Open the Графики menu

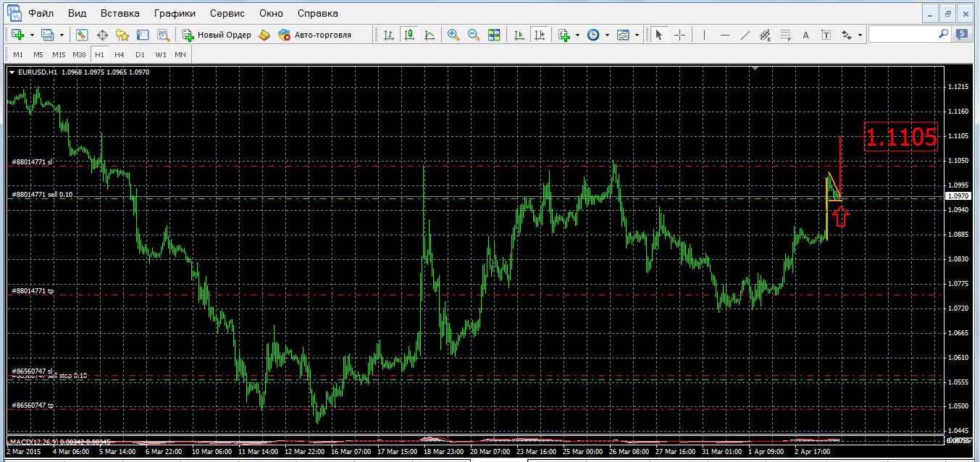pos(173,13)
